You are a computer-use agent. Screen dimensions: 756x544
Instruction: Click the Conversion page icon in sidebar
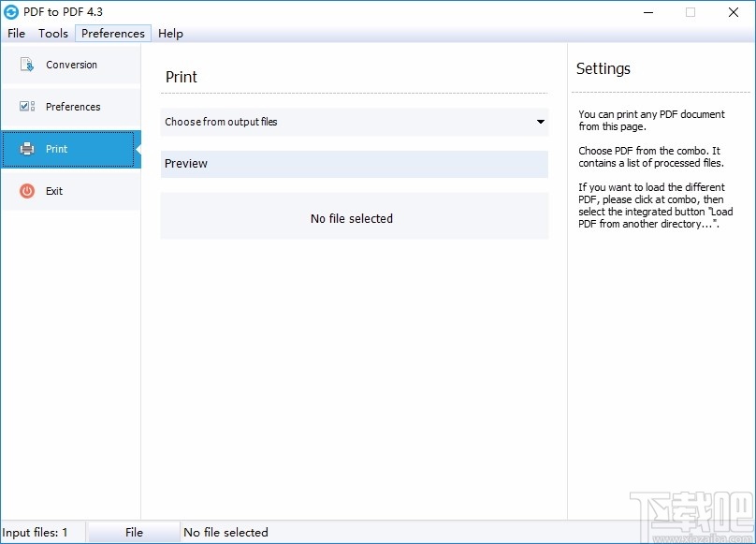click(x=26, y=65)
